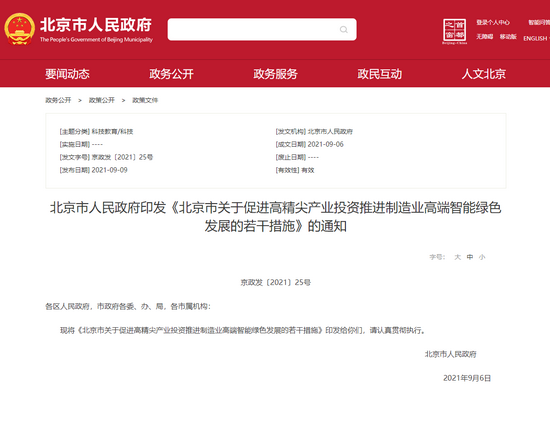Click the 废止日期 field label
This screenshot has height=421, width=550.
[x=291, y=157]
